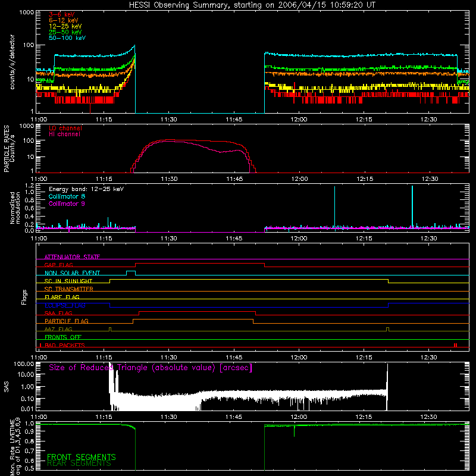
Task: Click the 'Size of Reduced Triangle' caption
Action: (151, 368)
